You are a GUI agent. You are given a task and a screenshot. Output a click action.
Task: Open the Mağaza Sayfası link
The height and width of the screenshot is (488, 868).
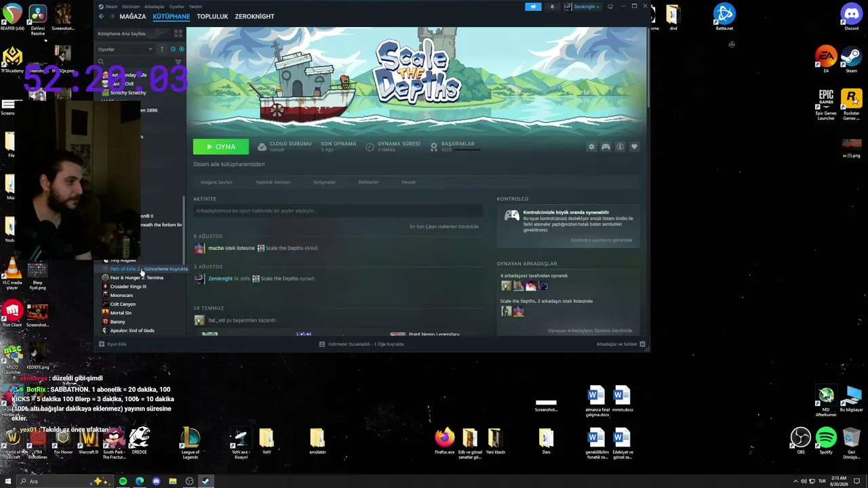216,182
